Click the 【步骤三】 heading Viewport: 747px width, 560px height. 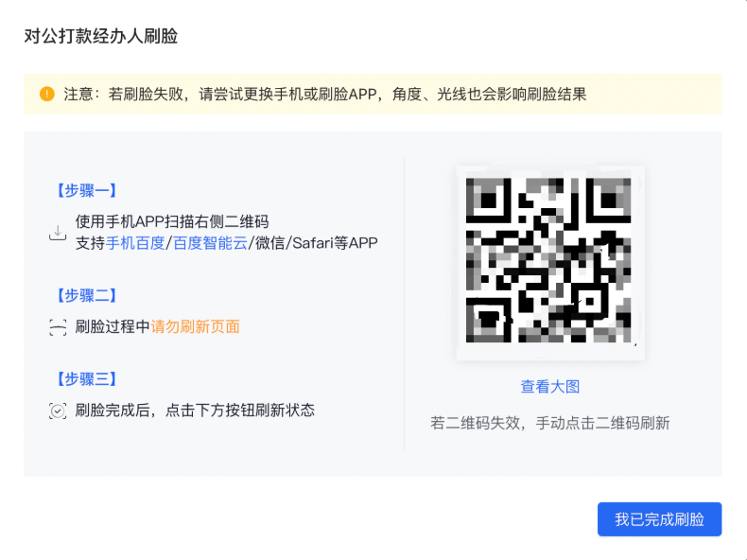[87, 379]
